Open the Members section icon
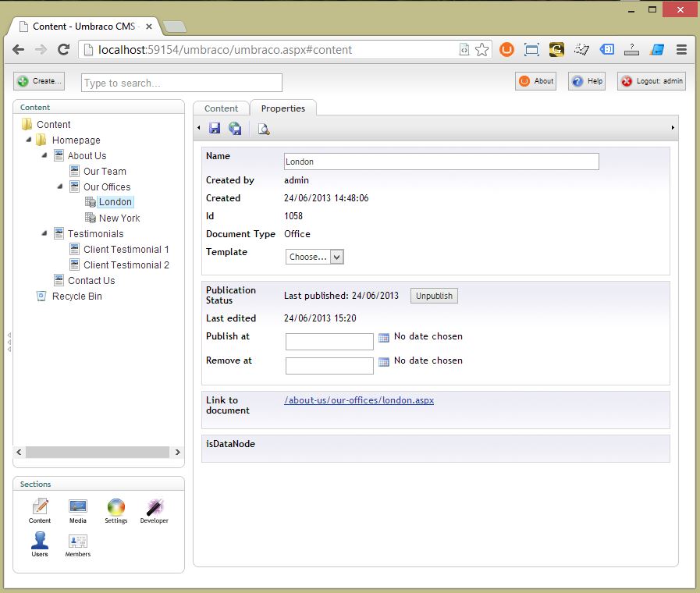The height and width of the screenshot is (593, 700). [x=78, y=545]
